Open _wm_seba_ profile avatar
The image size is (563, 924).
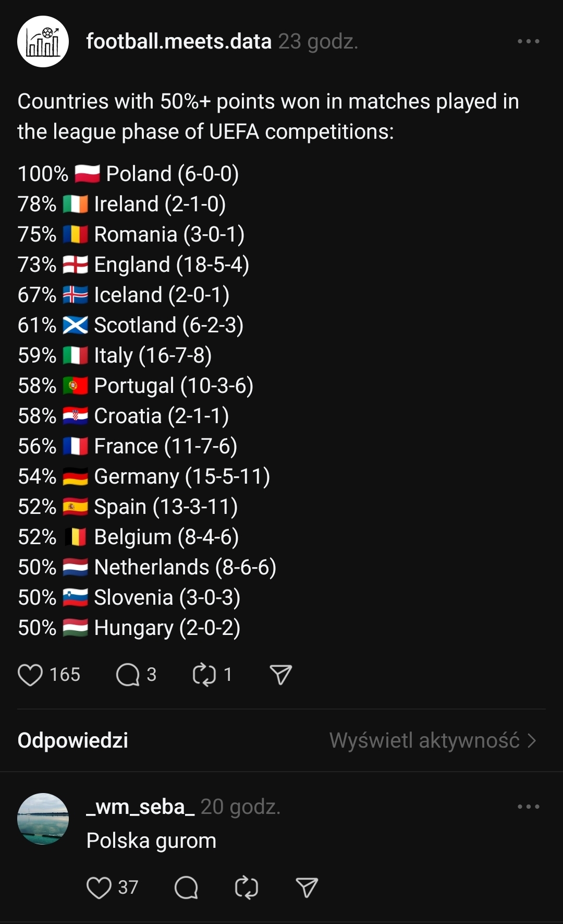pyautogui.click(x=43, y=819)
